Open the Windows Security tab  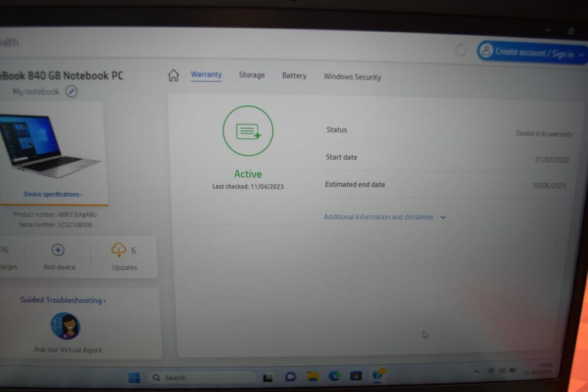pyautogui.click(x=352, y=77)
